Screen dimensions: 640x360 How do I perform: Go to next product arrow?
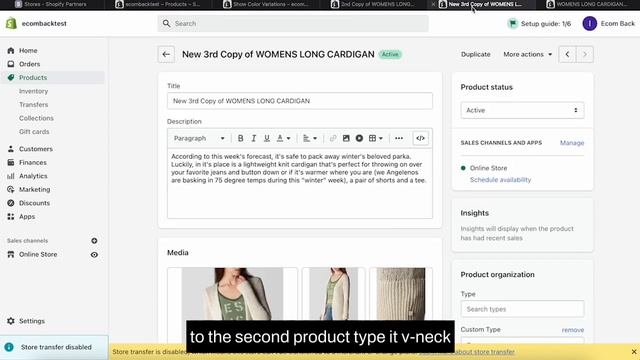pos(584,54)
